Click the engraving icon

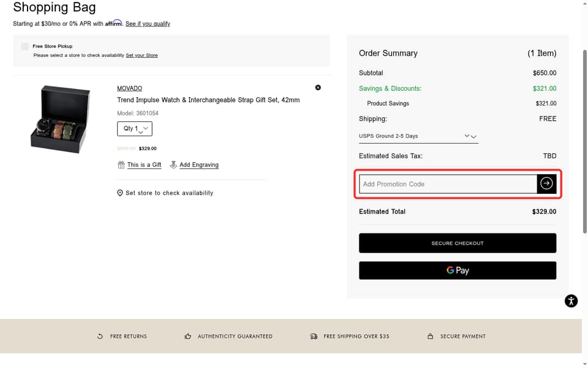point(173,165)
